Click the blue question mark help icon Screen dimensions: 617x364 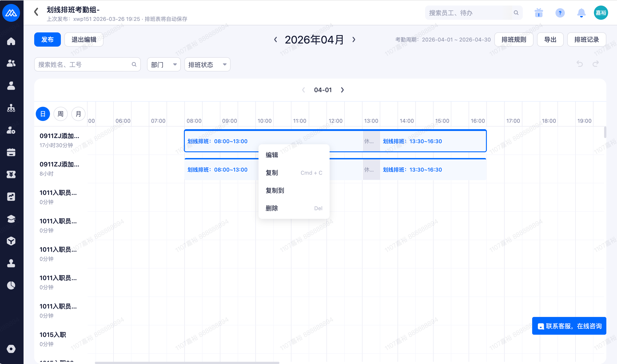tap(560, 13)
